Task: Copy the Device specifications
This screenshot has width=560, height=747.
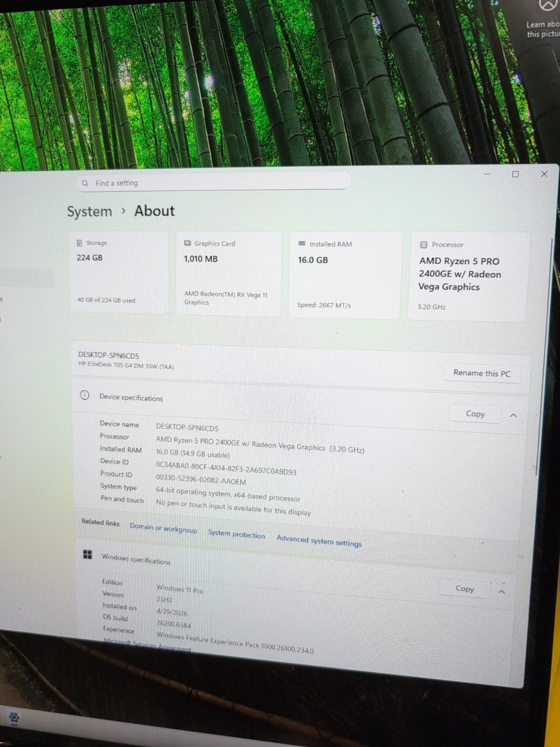Action: click(475, 414)
